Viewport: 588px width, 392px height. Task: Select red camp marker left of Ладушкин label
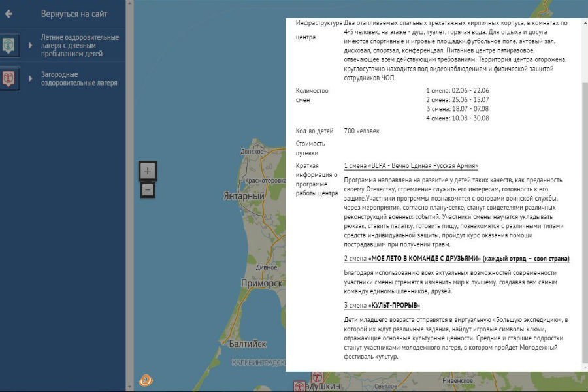coord(299,386)
